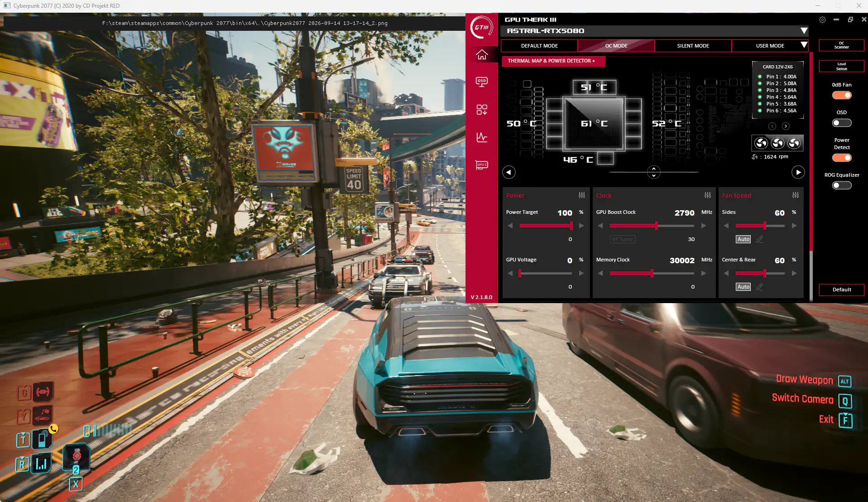Open the apps download sidebar icon
Viewport: 868px width, 502px height.
pos(482,110)
